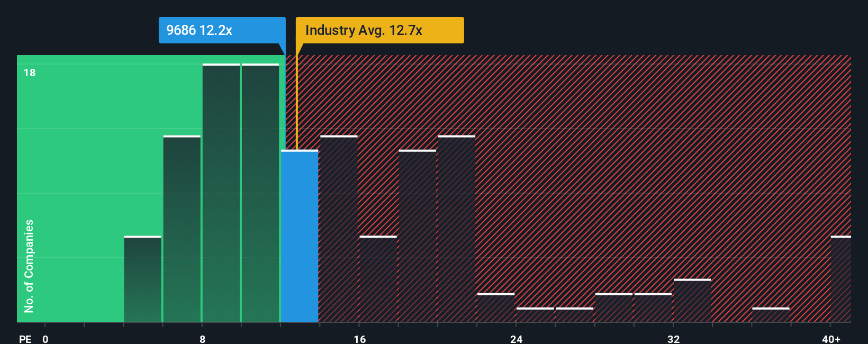Click the tall bar just before PE 12
Viewport: 868px width, 344px height.
coord(260,193)
